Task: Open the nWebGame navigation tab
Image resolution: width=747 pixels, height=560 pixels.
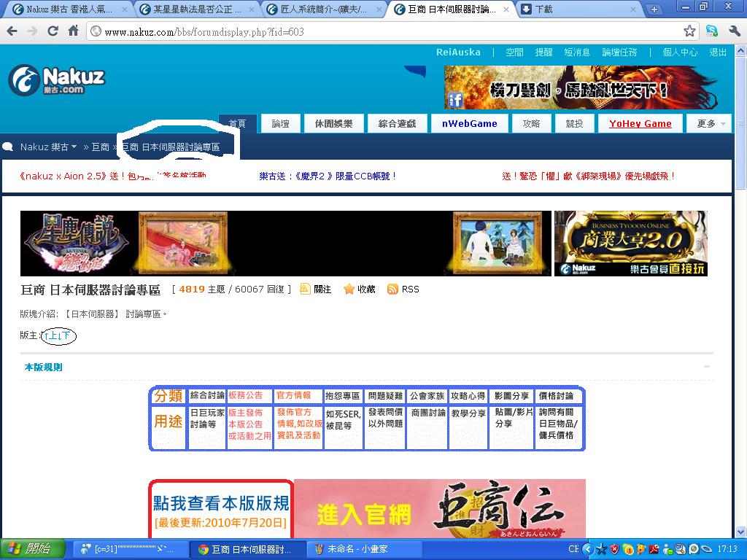Action: click(469, 124)
